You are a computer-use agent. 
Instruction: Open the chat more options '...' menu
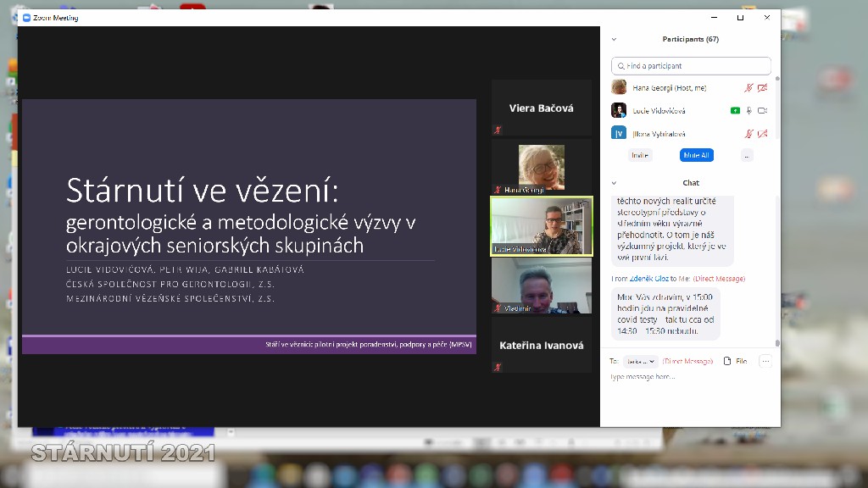coord(765,361)
